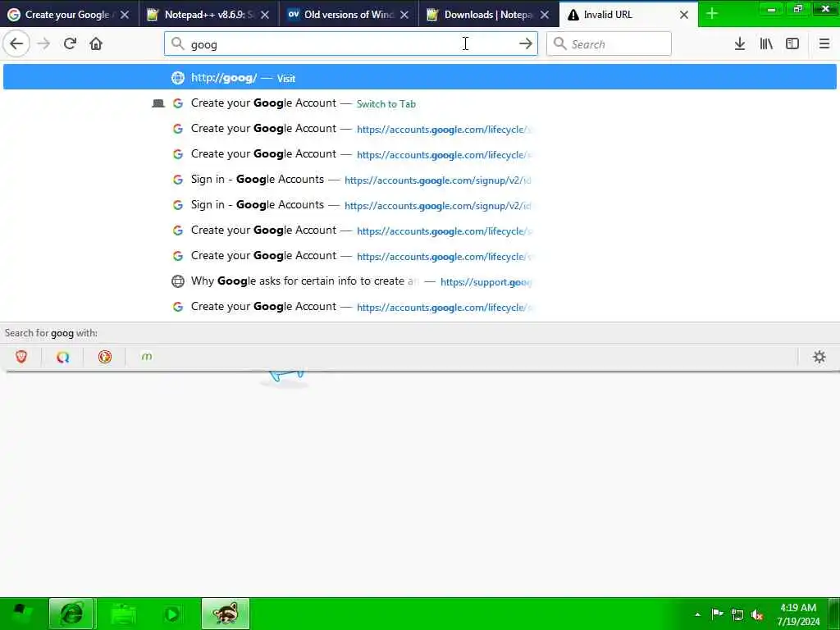840x630 pixels.
Task: Click the magnifier icon in the URL bar
Action: (178, 44)
